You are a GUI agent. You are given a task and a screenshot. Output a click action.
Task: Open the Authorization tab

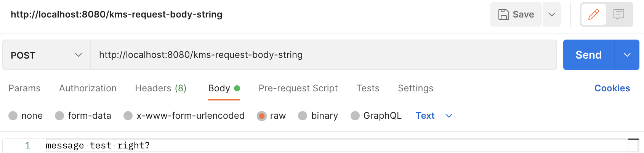88,88
